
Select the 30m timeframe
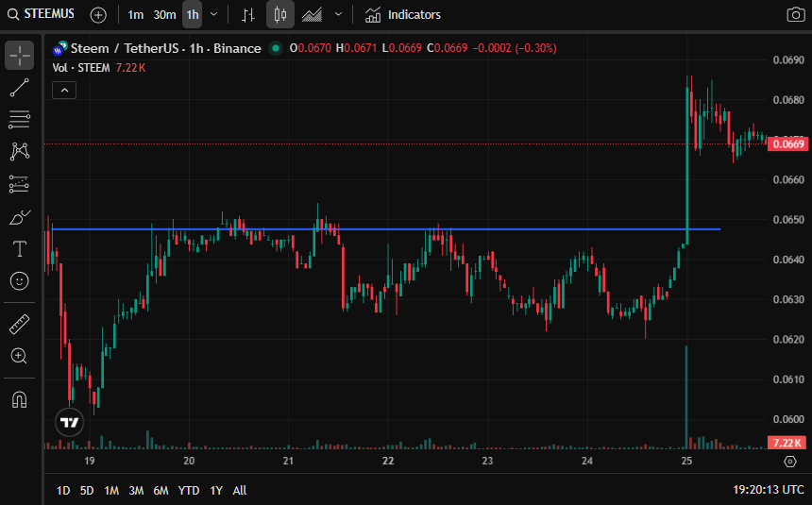[164, 15]
